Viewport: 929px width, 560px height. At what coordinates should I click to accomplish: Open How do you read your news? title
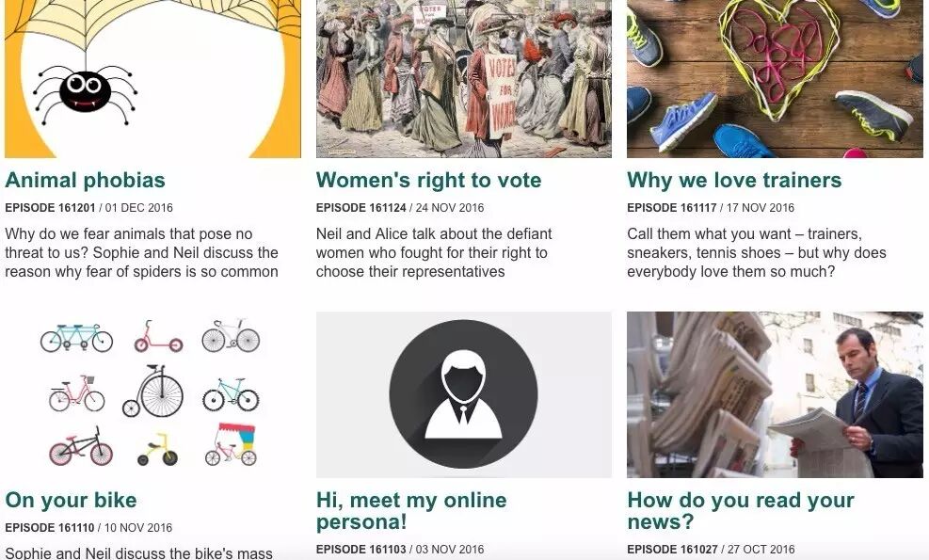pos(741,511)
